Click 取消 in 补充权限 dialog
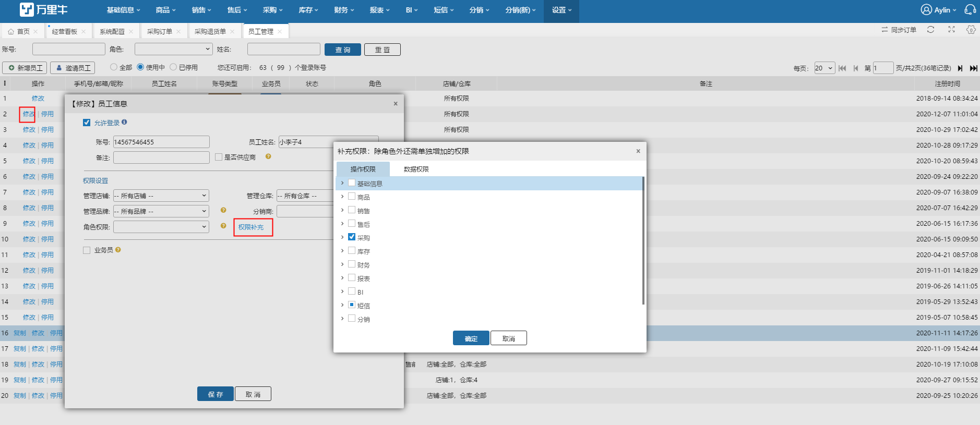Screen dimensions: 980x425 pos(509,338)
